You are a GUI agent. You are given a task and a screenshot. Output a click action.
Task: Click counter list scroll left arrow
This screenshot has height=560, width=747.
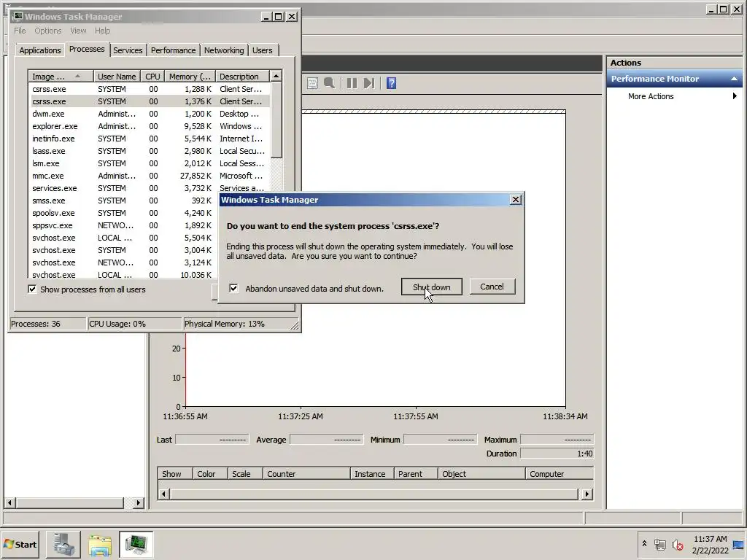point(163,494)
